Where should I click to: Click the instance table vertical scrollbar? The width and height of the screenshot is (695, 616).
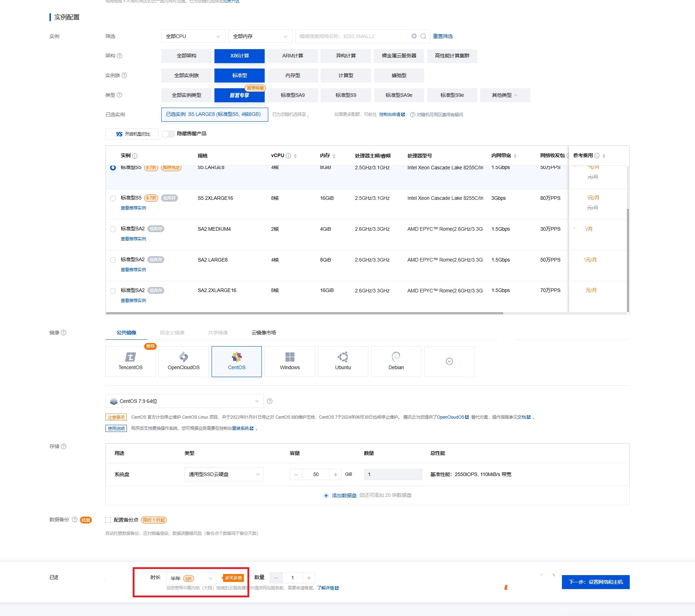(x=628, y=260)
